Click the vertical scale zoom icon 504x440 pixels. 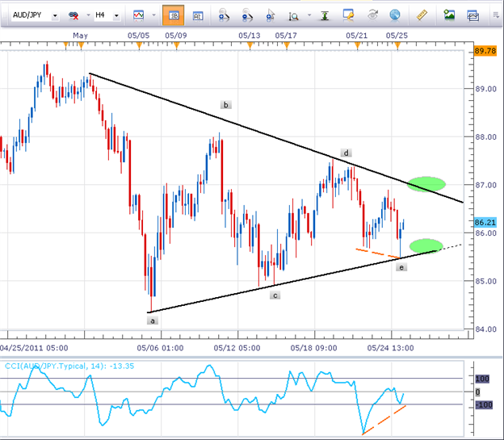click(293, 16)
